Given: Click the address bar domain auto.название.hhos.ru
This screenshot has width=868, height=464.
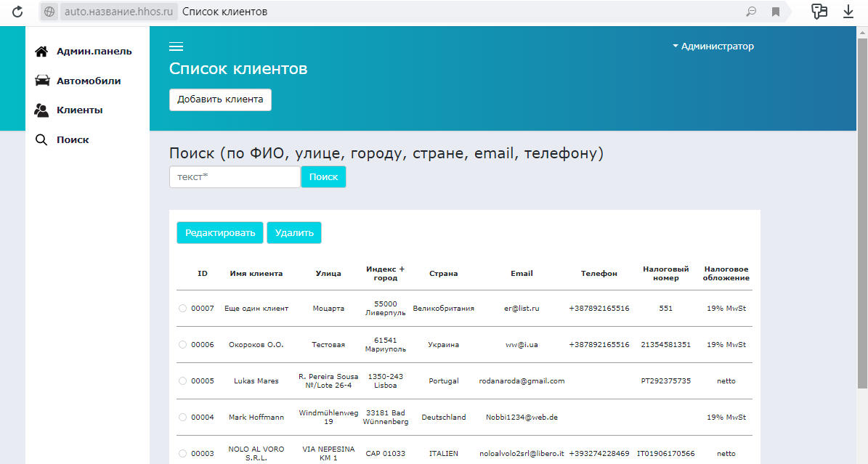Looking at the screenshot, I should point(118,12).
